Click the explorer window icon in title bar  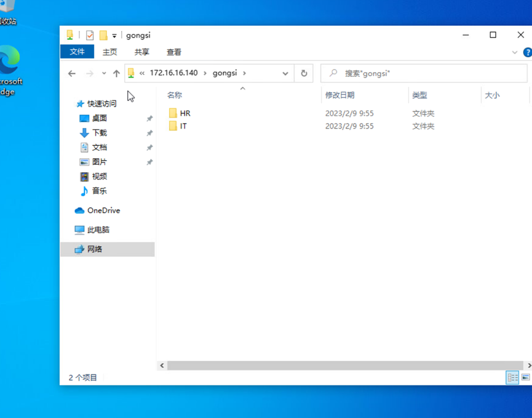tap(70, 35)
